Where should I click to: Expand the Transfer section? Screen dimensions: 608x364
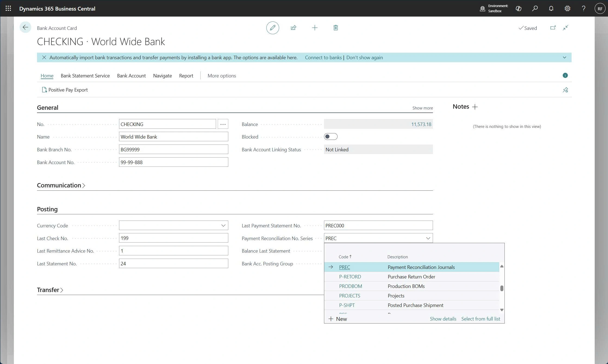(50, 290)
